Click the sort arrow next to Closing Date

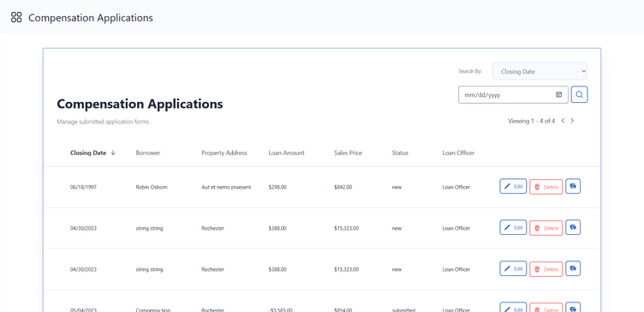coord(113,153)
